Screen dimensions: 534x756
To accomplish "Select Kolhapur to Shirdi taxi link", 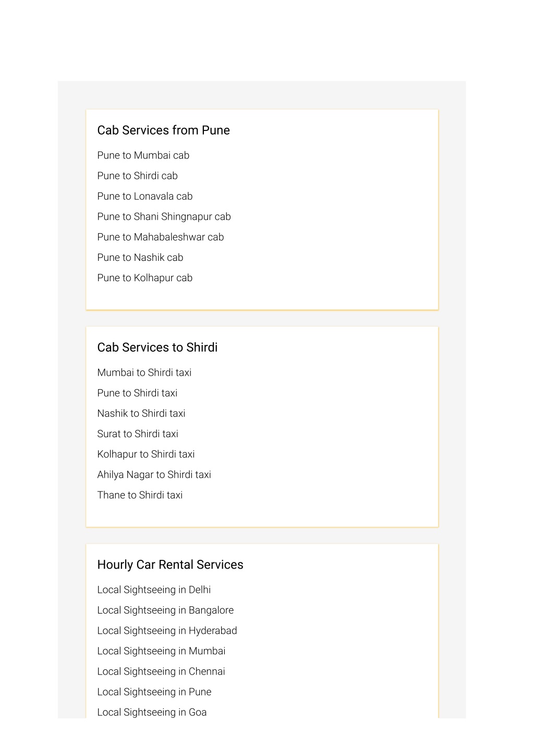I will coord(145,454).
